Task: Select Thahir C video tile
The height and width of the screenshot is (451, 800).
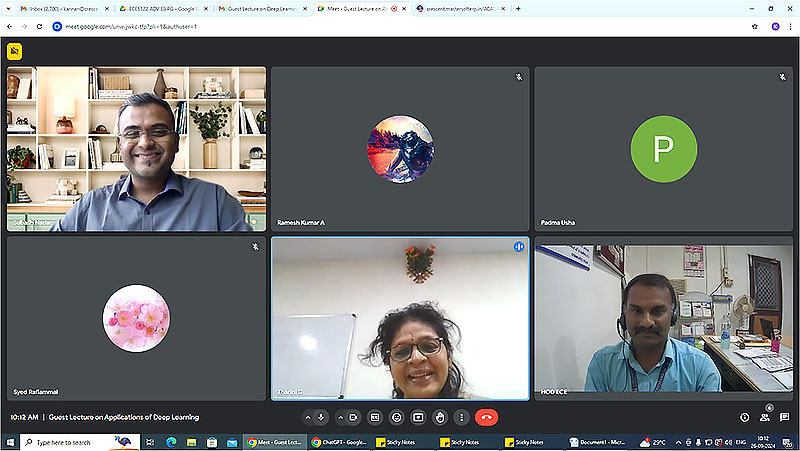Action: pyautogui.click(x=400, y=318)
